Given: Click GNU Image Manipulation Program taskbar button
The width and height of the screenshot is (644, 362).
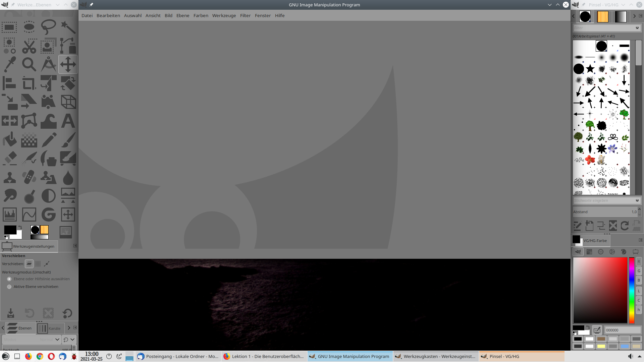Looking at the screenshot, I should point(350,356).
